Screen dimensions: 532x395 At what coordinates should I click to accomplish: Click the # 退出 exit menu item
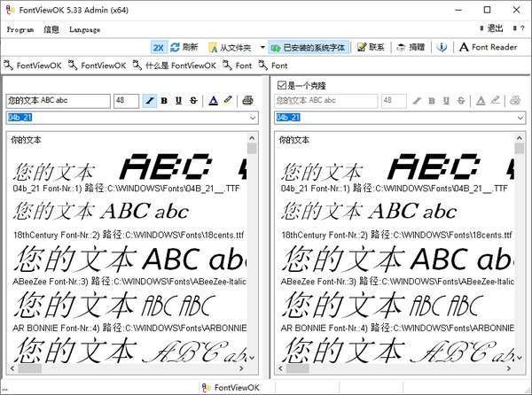[x=491, y=29]
